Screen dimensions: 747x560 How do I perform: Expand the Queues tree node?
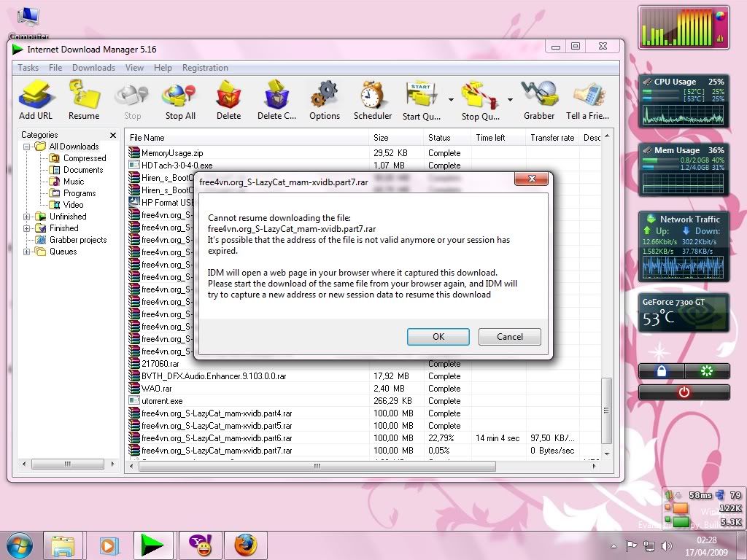pos(27,252)
